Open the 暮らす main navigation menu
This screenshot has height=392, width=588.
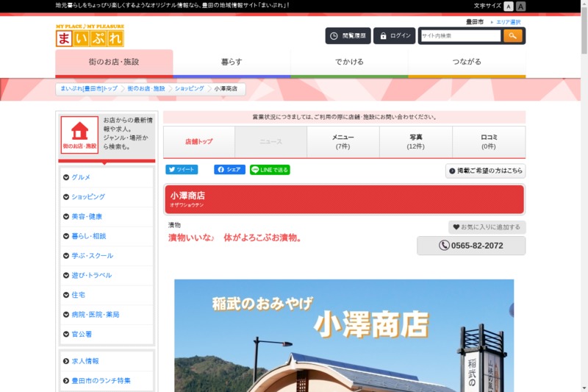pyautogui.click(x=232, y=62)
